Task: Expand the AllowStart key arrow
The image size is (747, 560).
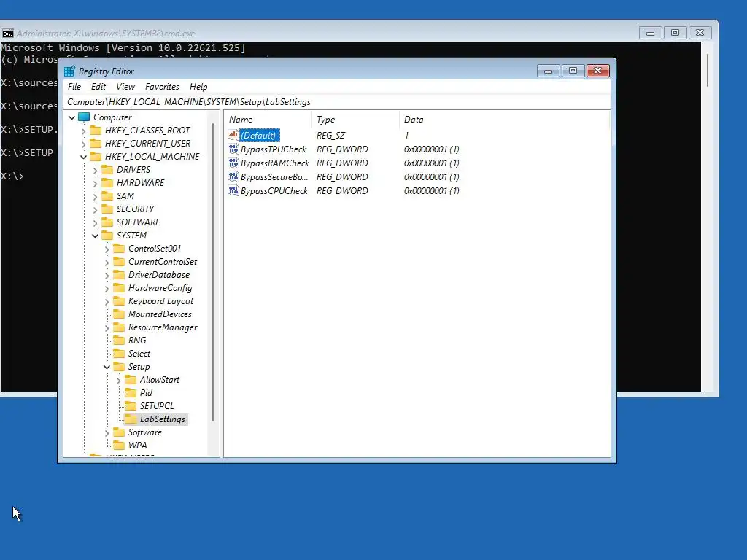Action: click(x=119, y=381)
